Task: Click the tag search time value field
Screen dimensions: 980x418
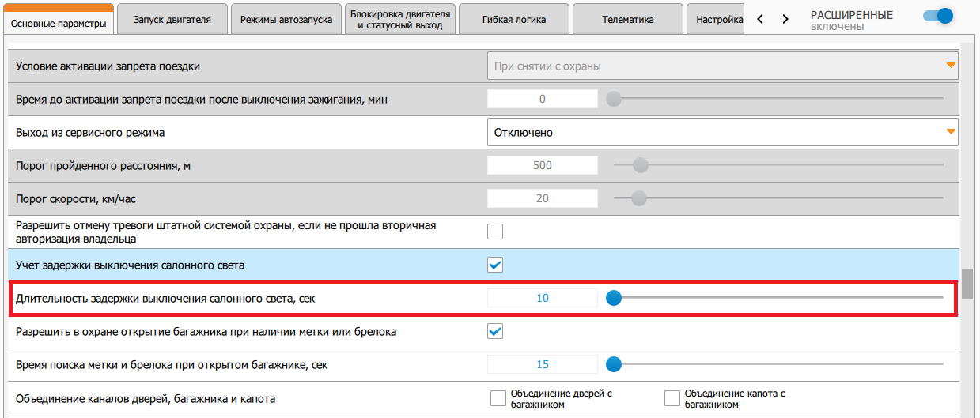Action: [x=542, y=364]
